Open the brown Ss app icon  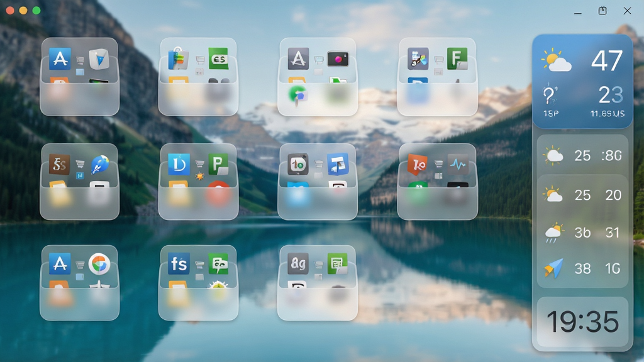tap(60, 164)
